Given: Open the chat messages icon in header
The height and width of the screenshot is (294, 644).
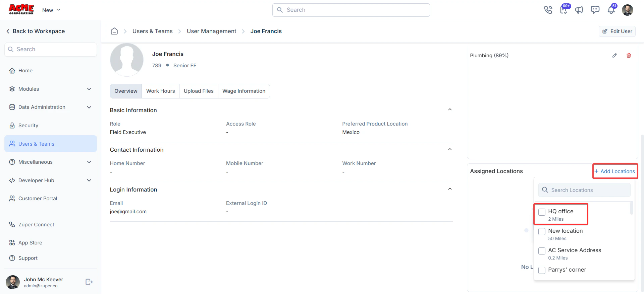Looking at the screenshot, I should [595, 10].
